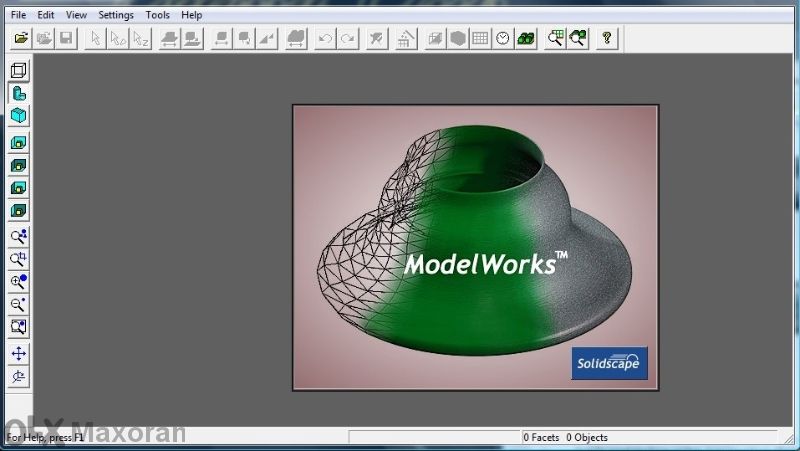Click the greyed-out folder import icon next to Open
This screenshot has height=451, width=800.
coord(44,38)
